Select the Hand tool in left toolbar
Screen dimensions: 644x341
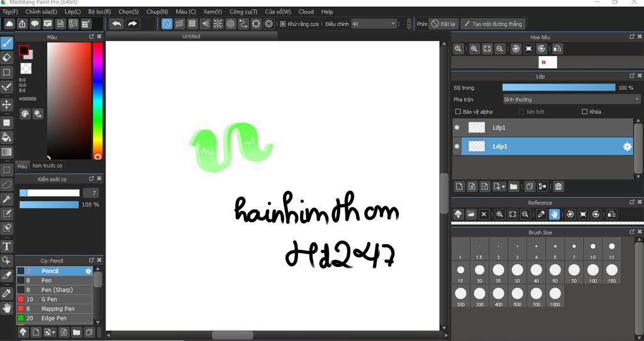[x=6, y=308]
